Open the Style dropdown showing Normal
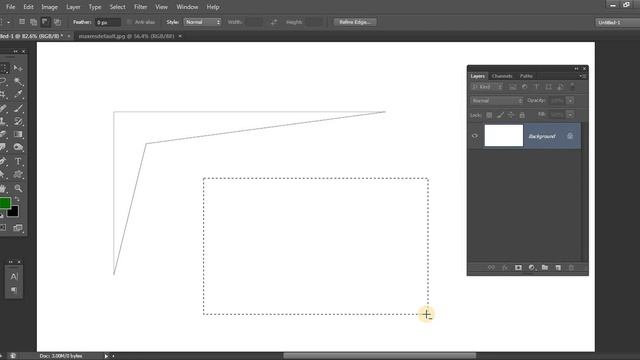The image size is (640, 360). pos(202,22)
